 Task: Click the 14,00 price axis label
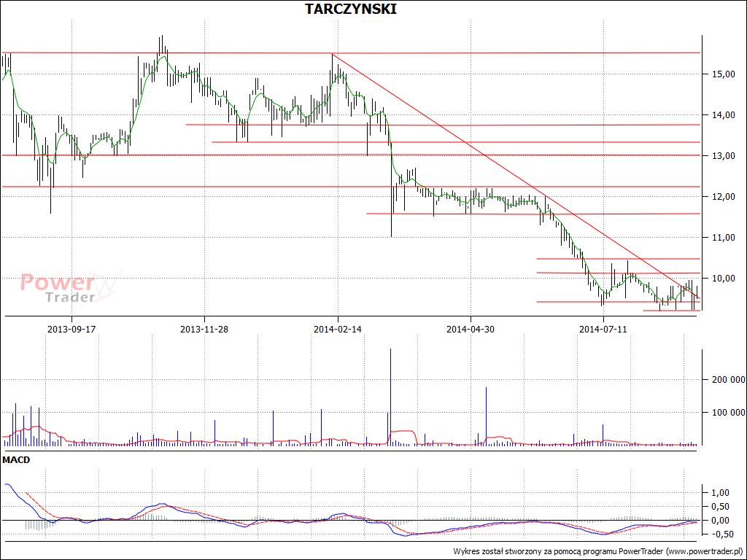tap(723, 115)
